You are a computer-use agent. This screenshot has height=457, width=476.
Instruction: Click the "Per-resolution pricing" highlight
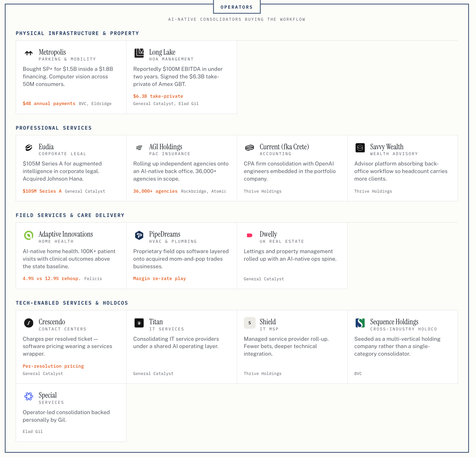click(53, 366)
